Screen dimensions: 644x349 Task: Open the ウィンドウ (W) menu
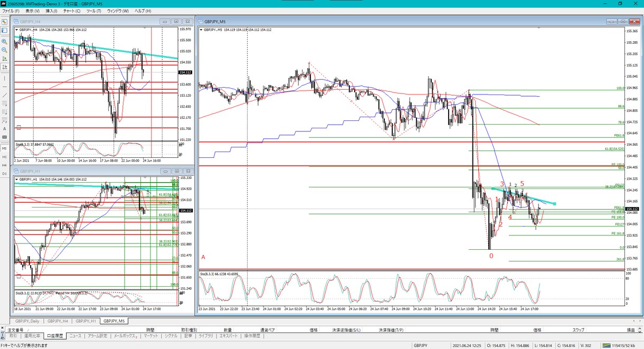(x=119, y=11)
